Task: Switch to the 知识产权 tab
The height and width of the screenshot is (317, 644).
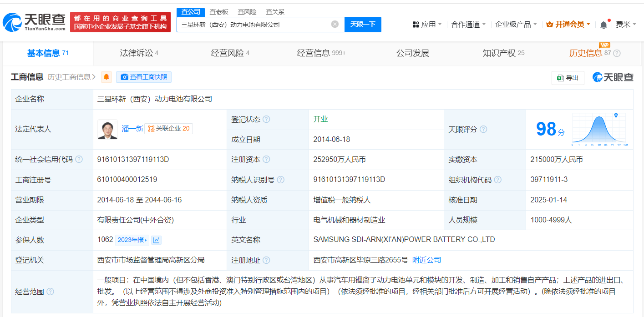Action: click(x=503, y=53)
